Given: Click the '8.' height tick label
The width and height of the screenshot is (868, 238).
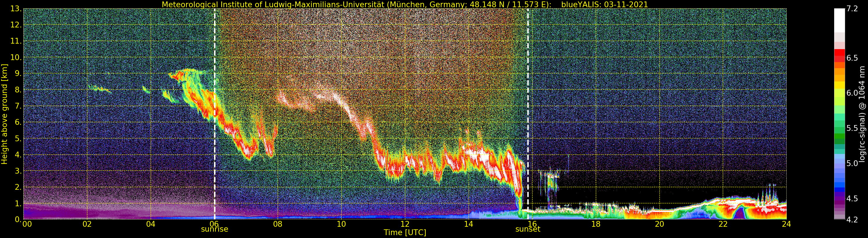Looking at the screenshot, I should point(18,90).
